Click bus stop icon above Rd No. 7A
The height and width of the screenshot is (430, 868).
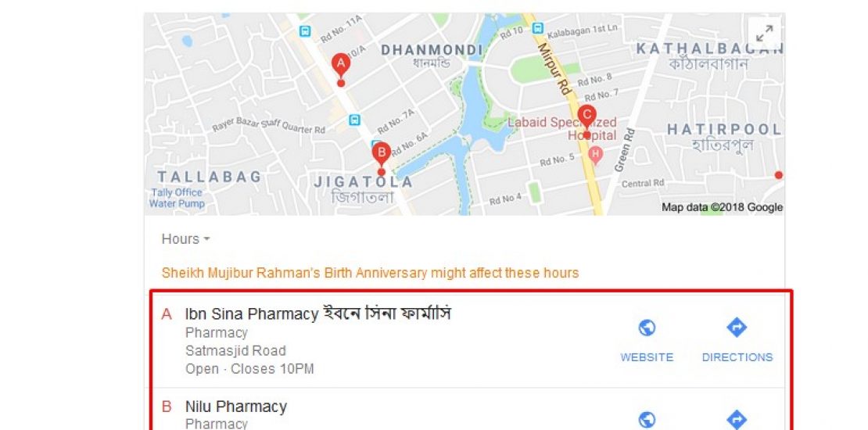(354, 120)
